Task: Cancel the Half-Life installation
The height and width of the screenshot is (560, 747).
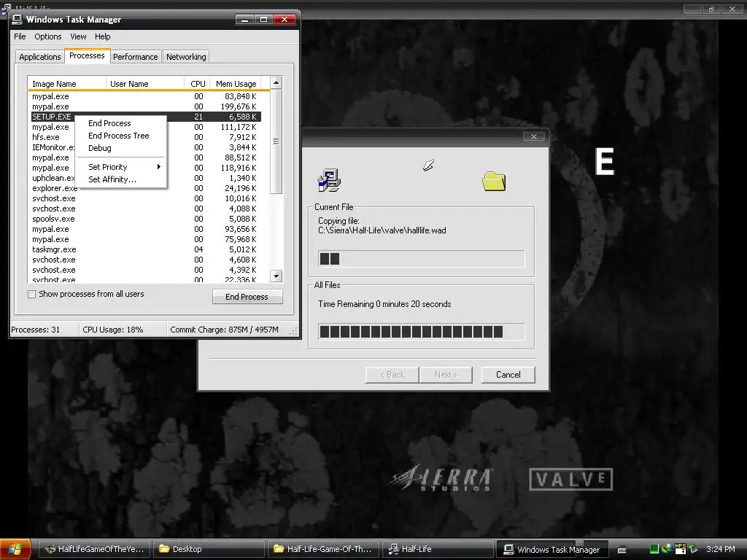Action: [x=508, y=375]
